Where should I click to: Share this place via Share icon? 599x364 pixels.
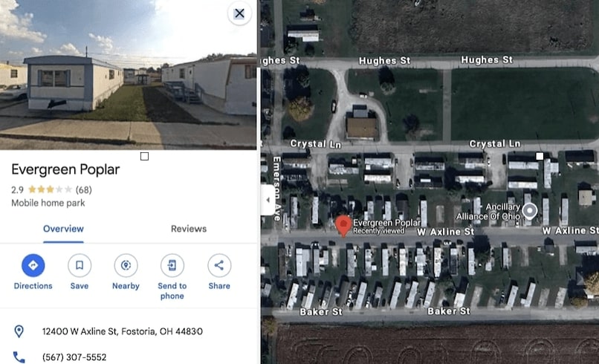point(219,265)
